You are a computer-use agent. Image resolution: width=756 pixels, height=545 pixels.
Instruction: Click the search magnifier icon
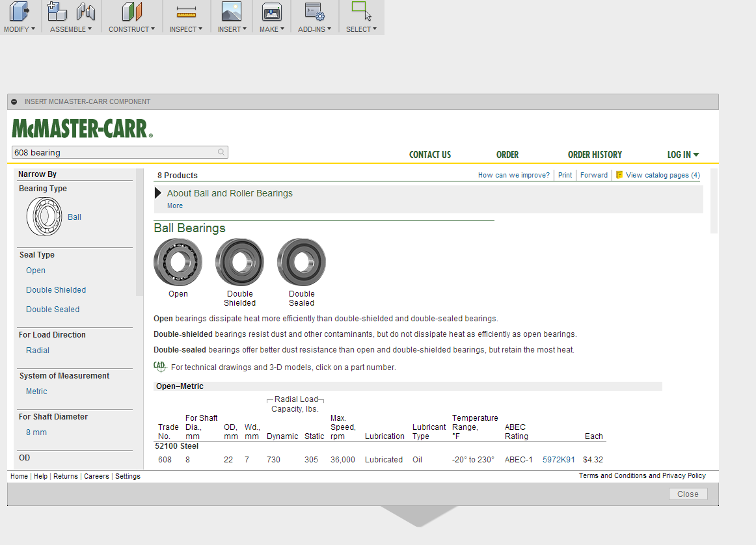[x=221, y=152]
